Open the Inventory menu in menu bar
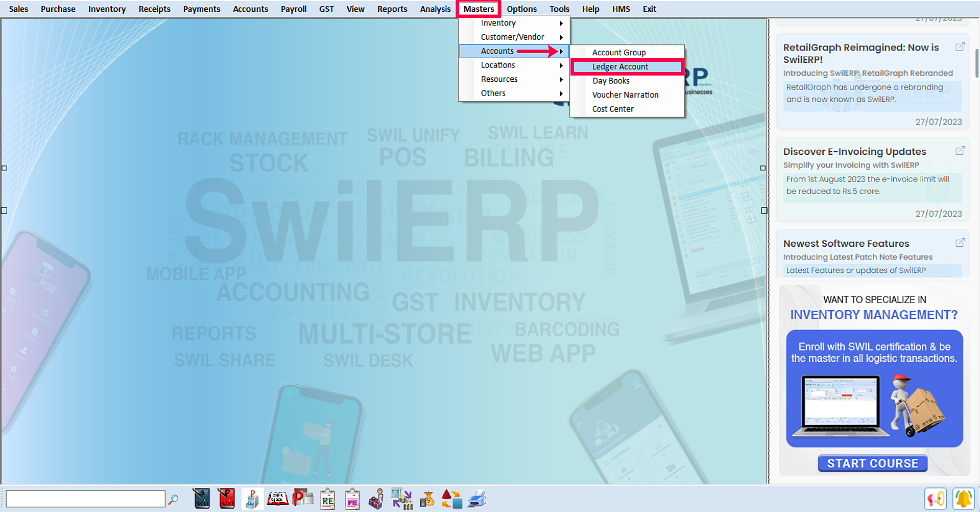This screenshot has width=980, height=512. 107,9
